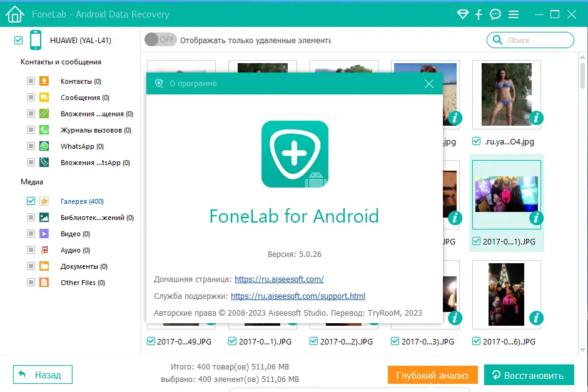This screenshot has width=588, height=392.
Task: Click the Глубокий анализ button
Action: (x=432, y=375)
